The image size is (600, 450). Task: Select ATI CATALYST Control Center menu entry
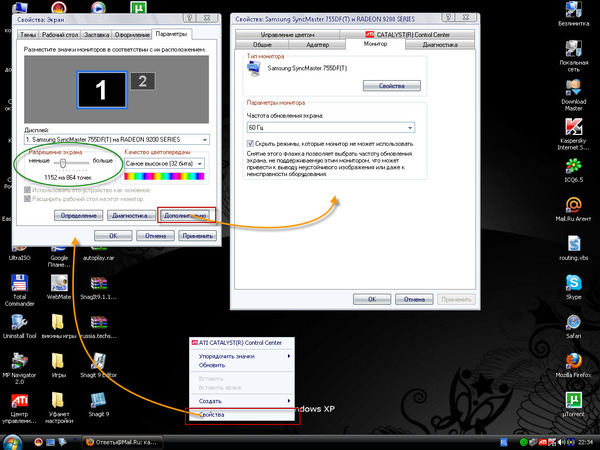[x=242, y=343]
